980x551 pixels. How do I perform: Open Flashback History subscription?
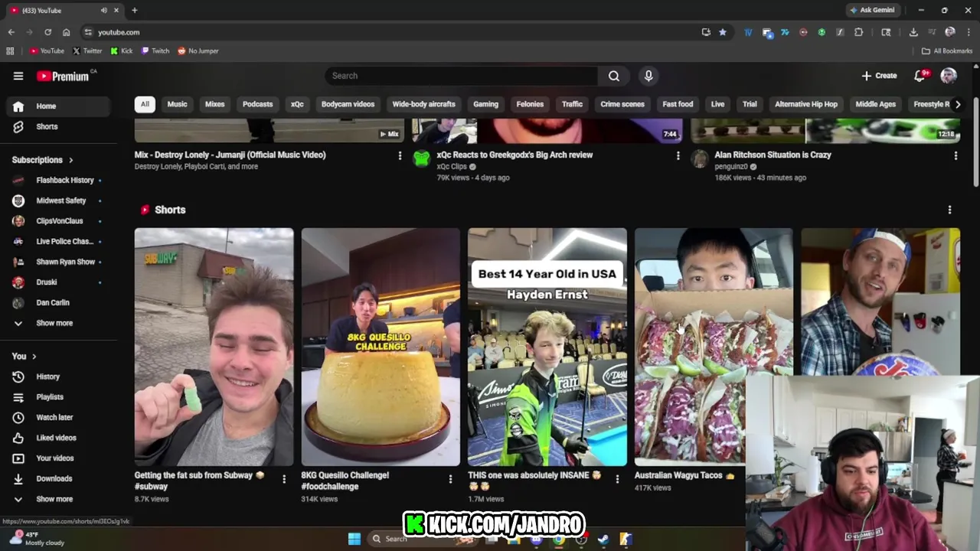point(60,180)
